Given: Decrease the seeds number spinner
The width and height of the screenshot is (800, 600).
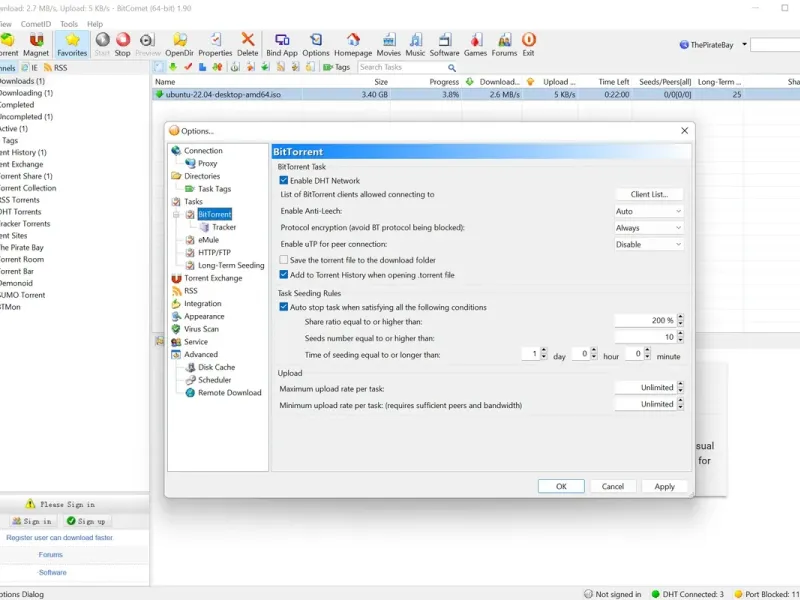Looking at the screenshot, I should (681, 340).
